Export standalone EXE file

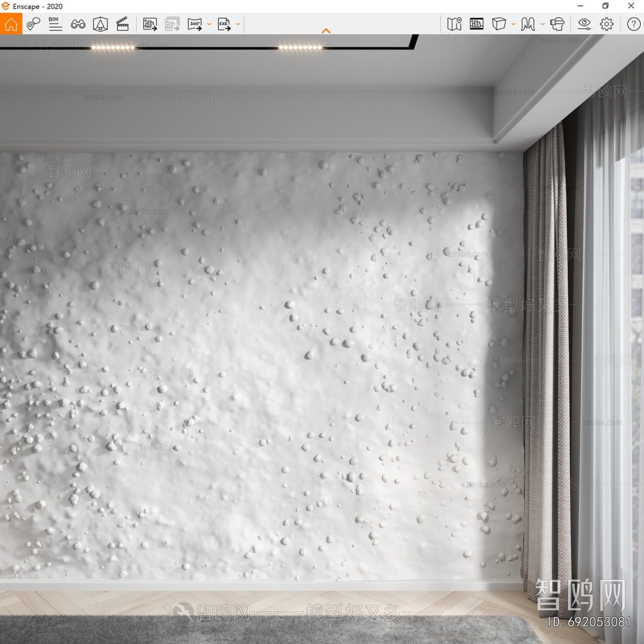(224, 24)
